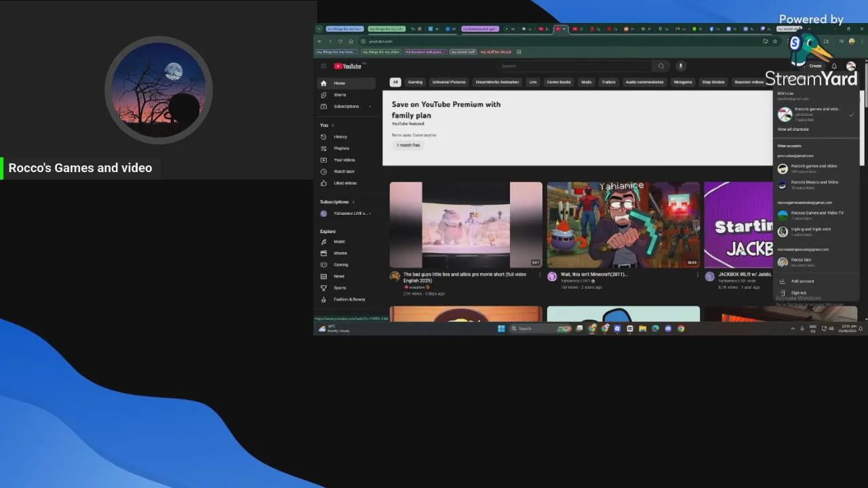Open News under Explore
Image resolution: width=868 pixels, height=488 pixels.
click(347, 276)
